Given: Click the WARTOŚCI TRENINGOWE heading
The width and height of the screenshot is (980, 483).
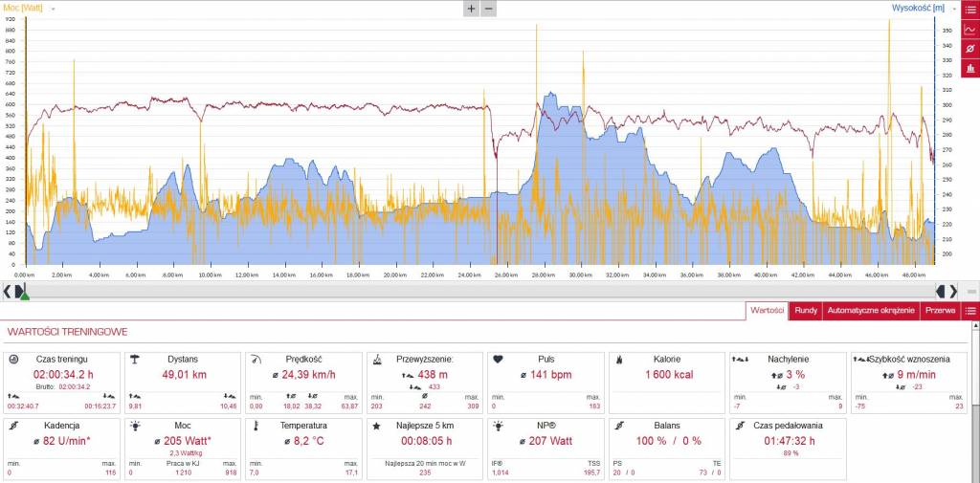Looking at the screenshot, I should click(x=67, y=332).
